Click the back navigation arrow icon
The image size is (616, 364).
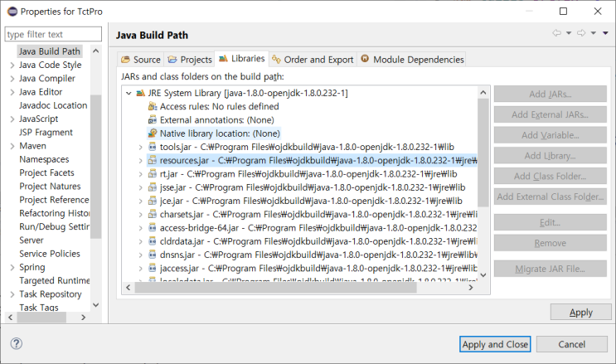pyautogui.click(x=557, y=33)
